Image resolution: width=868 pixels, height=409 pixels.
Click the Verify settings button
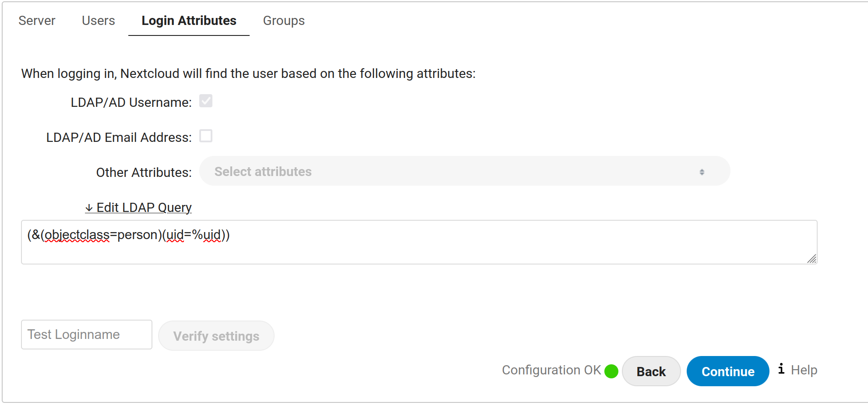point(216,335)
